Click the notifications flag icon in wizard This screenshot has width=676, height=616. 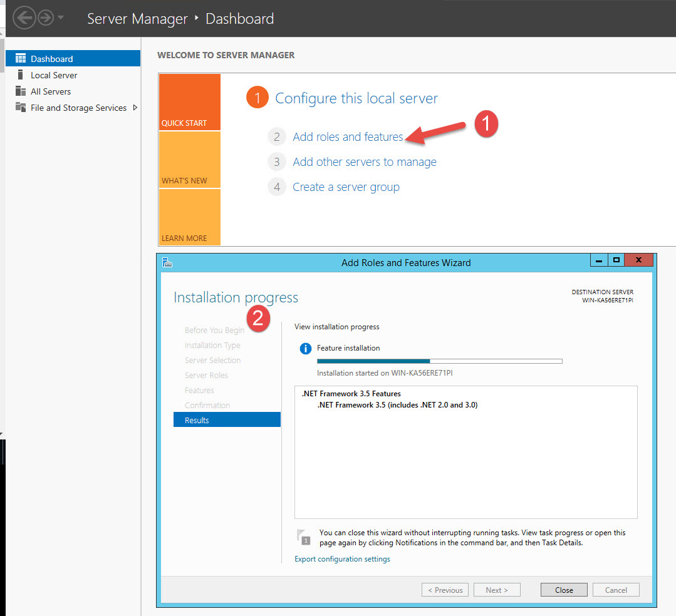pos(304,537)
